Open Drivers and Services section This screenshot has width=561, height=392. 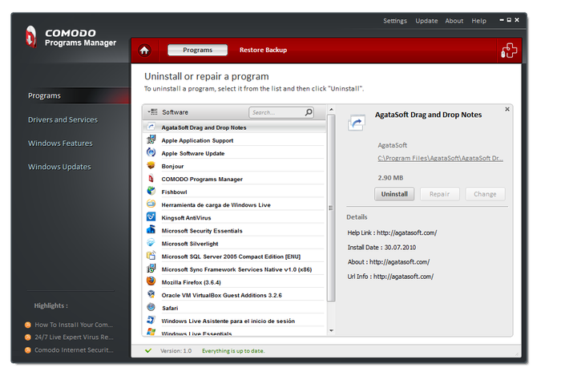click(63, 119)
